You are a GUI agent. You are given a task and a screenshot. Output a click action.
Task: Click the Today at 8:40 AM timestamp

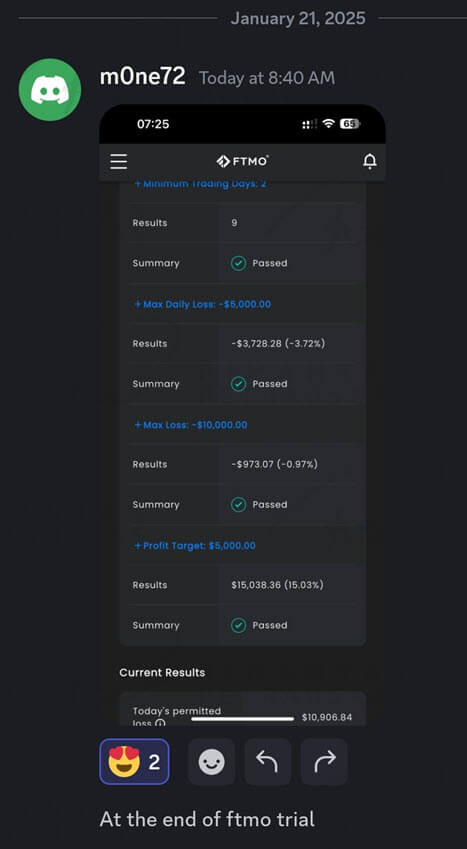coord(267,79)
